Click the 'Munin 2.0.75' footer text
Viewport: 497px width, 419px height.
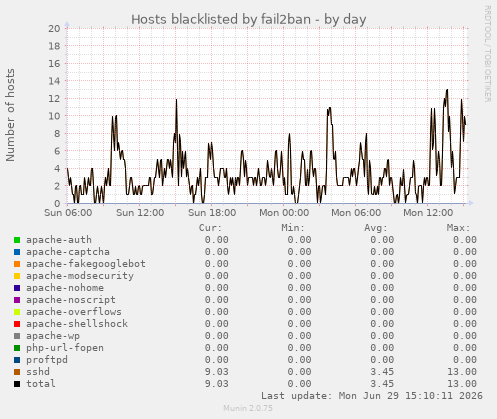tap(248, 408)
